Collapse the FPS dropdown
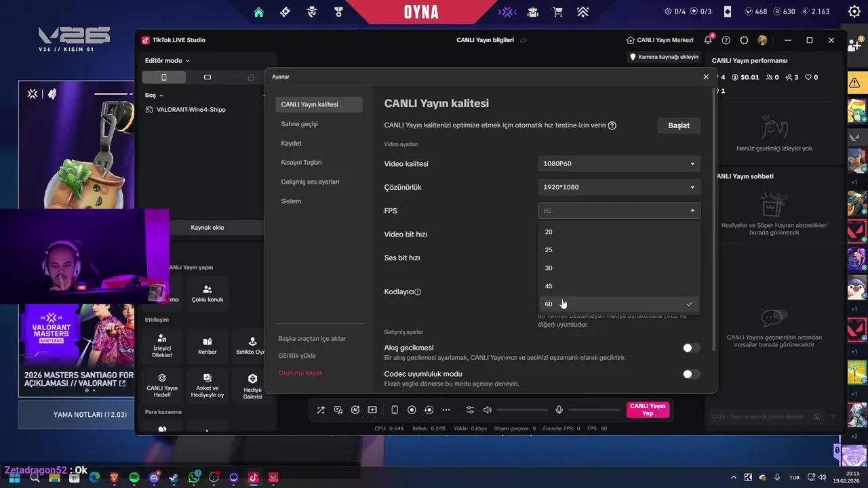The width and height of the screenshot is (868, 488). (619, 211)
